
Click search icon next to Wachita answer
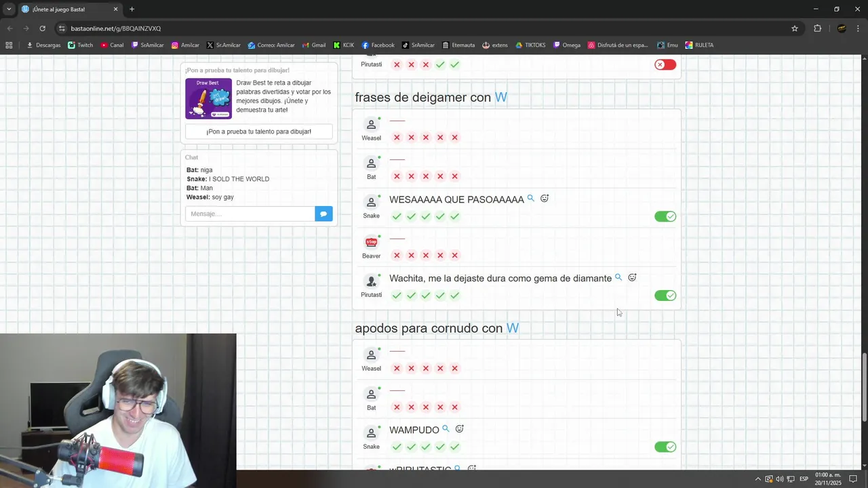(x=618, y=277)
